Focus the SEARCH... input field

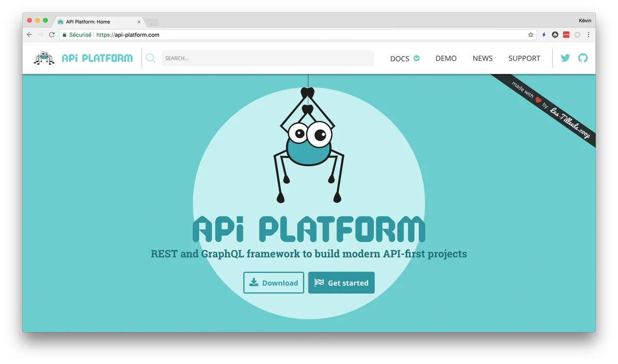tap(268, 58)
